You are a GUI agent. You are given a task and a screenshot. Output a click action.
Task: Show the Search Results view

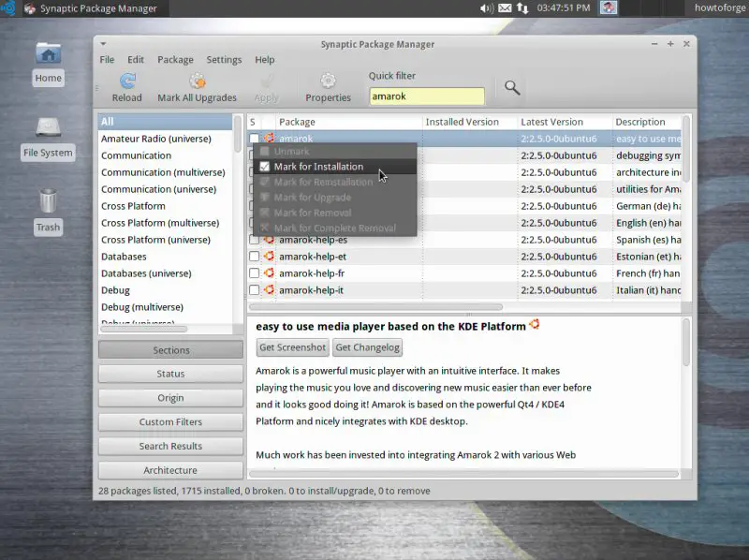(x=170, y=446)
